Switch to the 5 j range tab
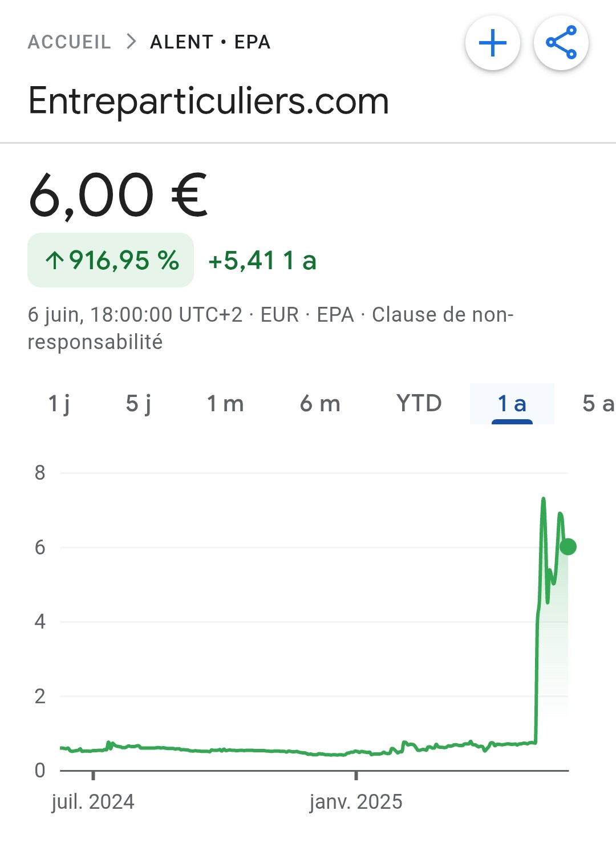 (x=139, y=404)
